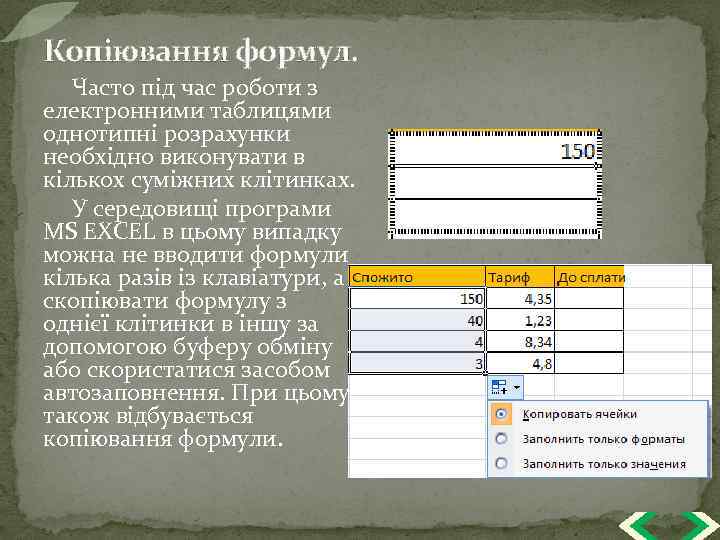Click the 'До сплати' column header

click(x=590, y=277)
